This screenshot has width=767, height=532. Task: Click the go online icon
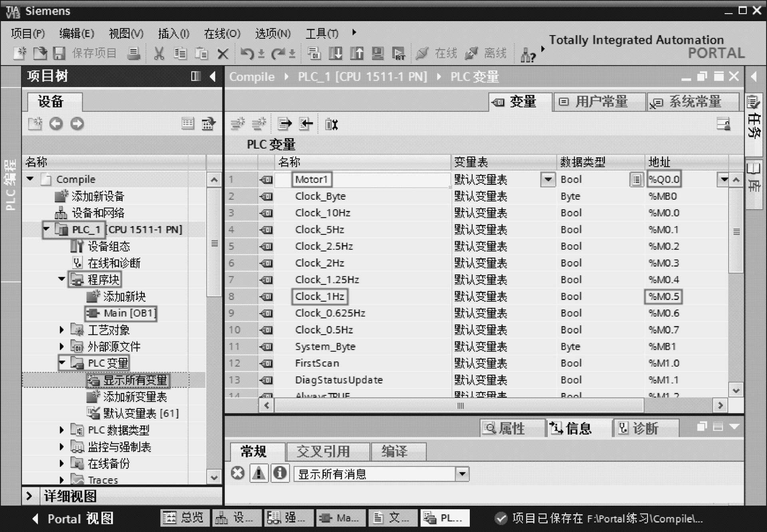[422, 53]
